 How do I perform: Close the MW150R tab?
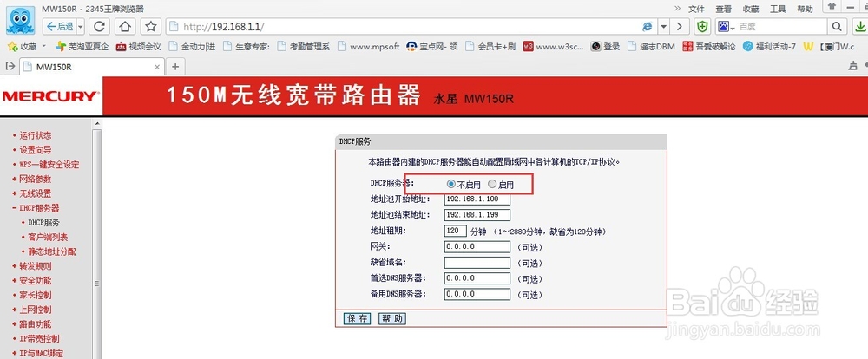pos(156,67)
